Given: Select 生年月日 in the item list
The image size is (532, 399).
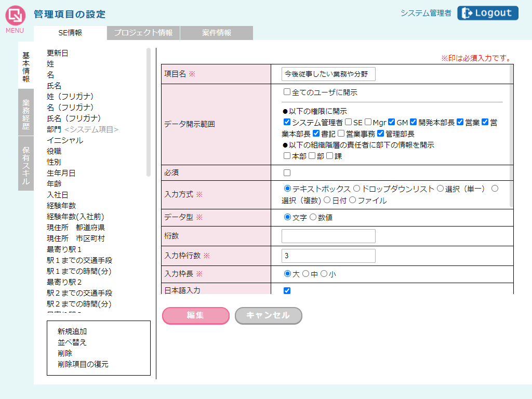Looking at the screenshot, I should (x=61, y=173).
